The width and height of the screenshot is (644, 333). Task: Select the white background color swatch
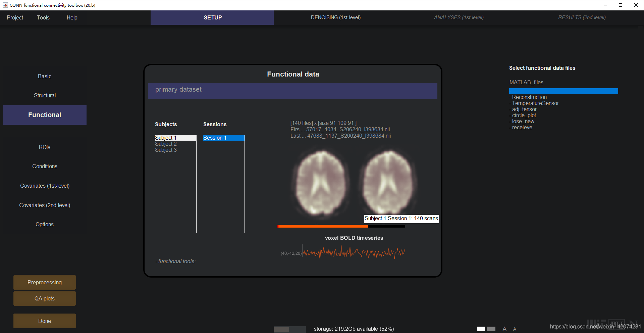(x=481, y=329)
